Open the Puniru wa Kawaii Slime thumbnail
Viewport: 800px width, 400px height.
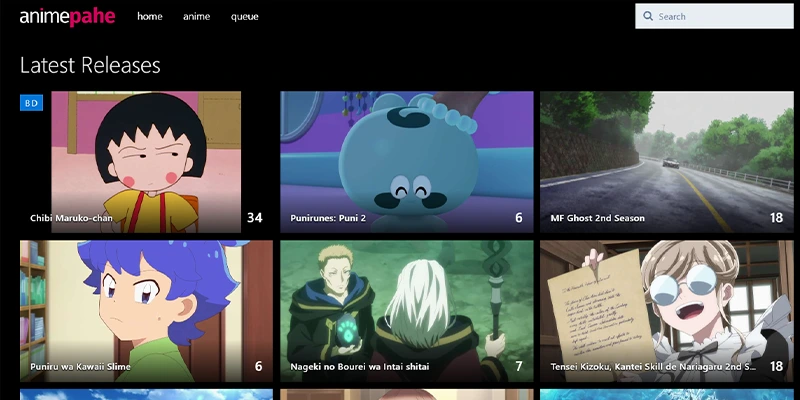click(x=146, y=311)
